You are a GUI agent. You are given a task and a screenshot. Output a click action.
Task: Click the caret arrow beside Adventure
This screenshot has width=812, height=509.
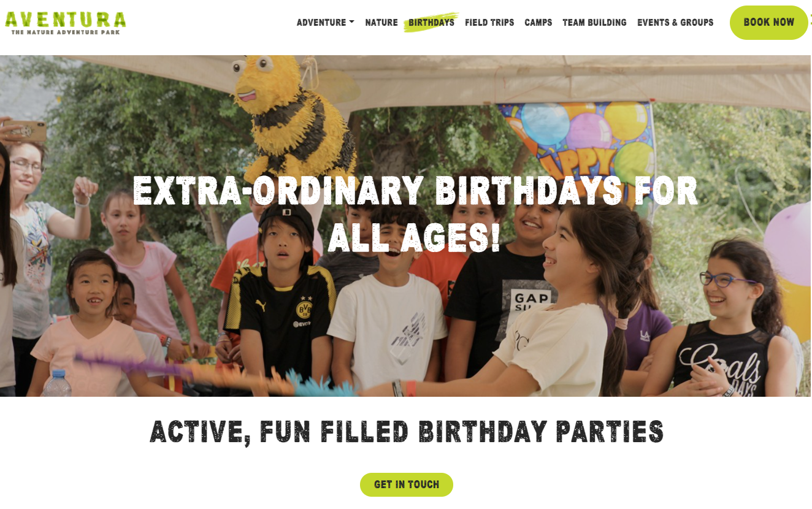point(352,22)
